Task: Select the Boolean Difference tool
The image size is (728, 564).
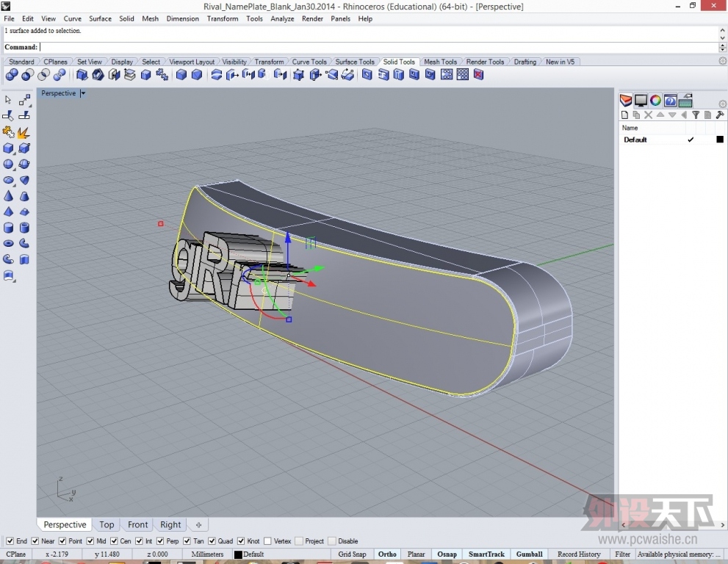Action: (27, 75)
